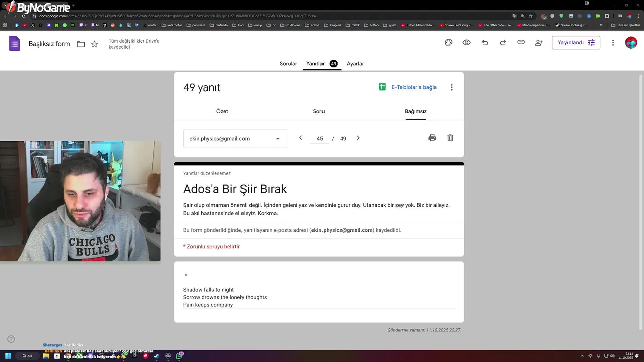This screenshot has width=644, height=362.
Task: Open the help question-mark icon
Action: [x=11, y=339]
